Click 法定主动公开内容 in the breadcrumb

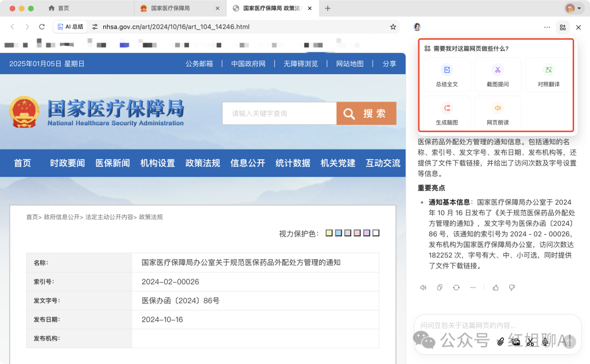click(109, 217)
